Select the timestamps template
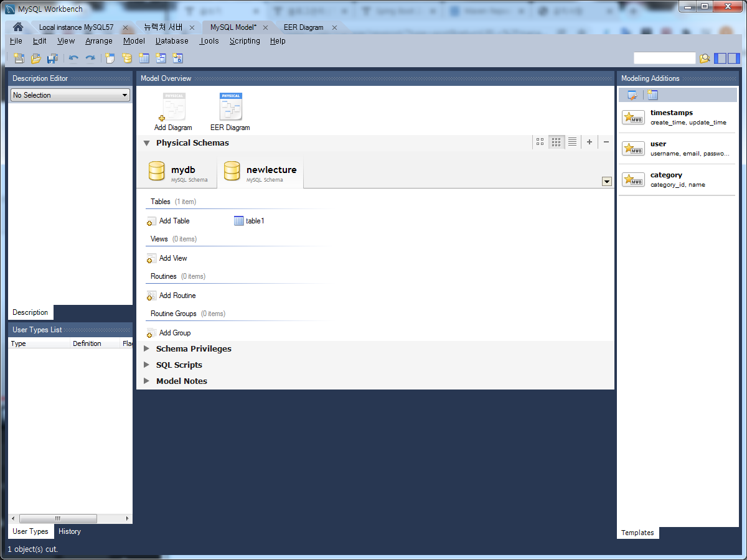 [x=677, y=118]
